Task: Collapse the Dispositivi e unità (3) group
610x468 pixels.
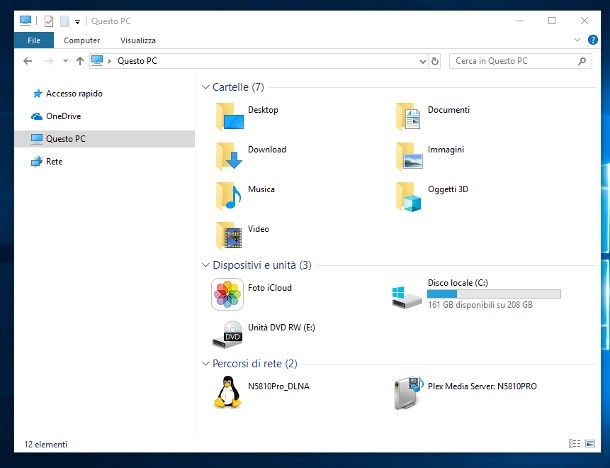Action: click(205, 265)
